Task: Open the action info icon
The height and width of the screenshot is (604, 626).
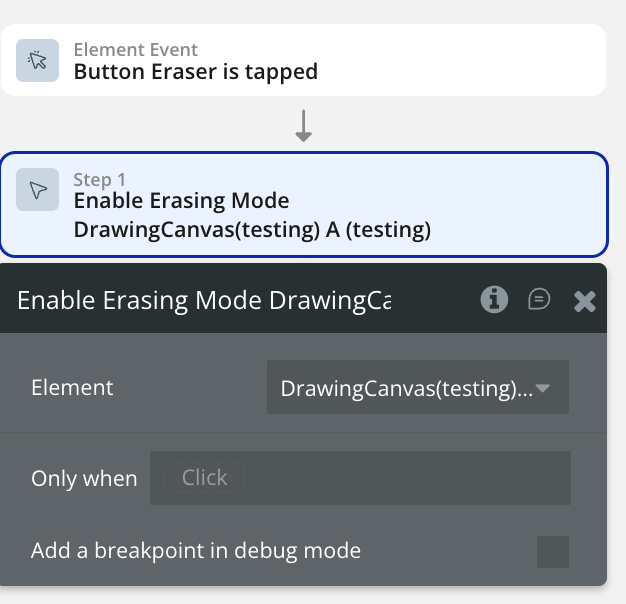Action: pos(494,299)
